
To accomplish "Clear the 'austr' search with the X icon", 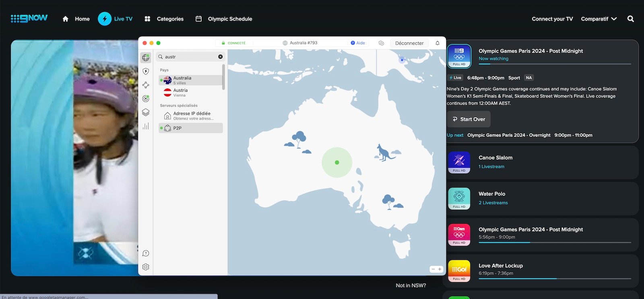I will point(220,57).
